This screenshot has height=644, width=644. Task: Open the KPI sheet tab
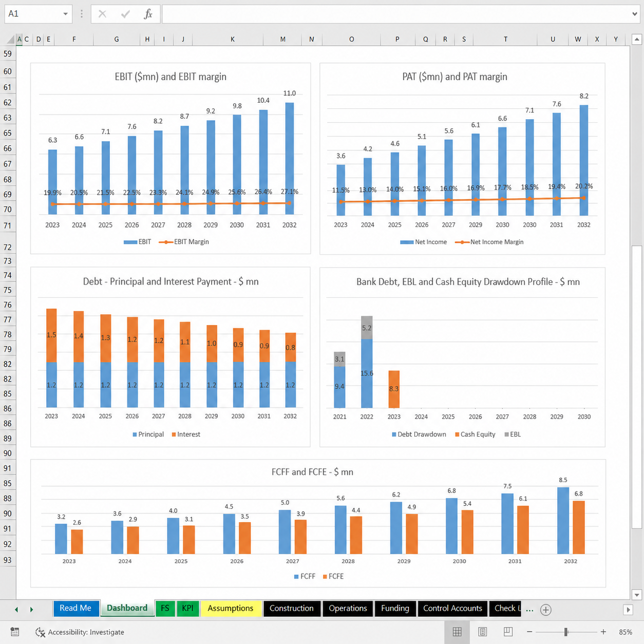point(187,608)
